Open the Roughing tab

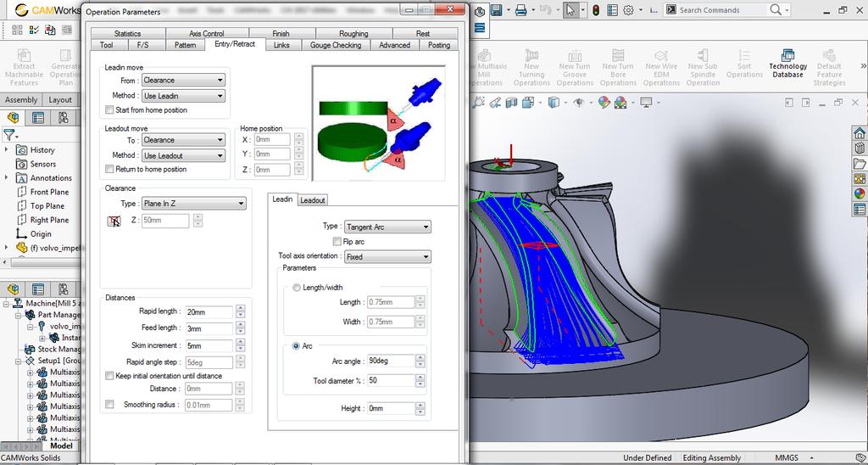coord(353,33)
